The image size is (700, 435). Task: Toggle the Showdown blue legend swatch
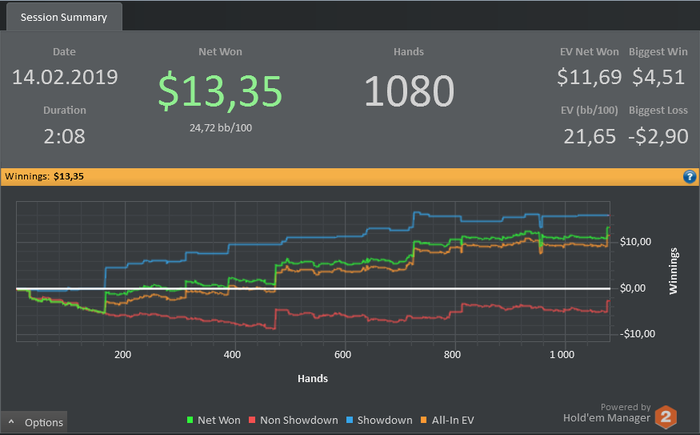point(350,420)
